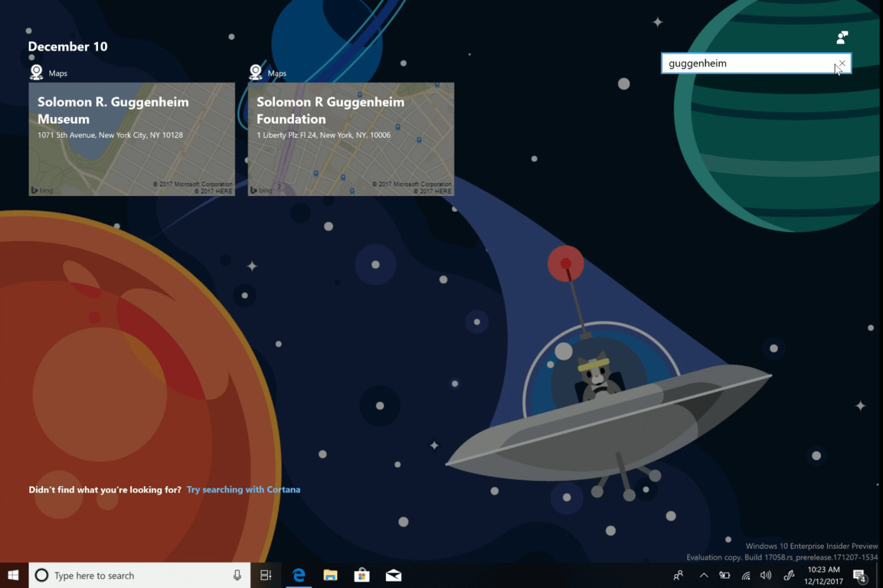Open the Windows Start menu
The height and width of the screenshot is (588, 883).
pos(14,575)
